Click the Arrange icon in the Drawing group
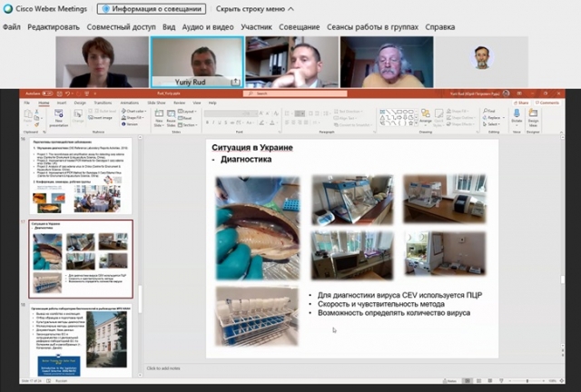The image size is (581, 392). (424, 117)
